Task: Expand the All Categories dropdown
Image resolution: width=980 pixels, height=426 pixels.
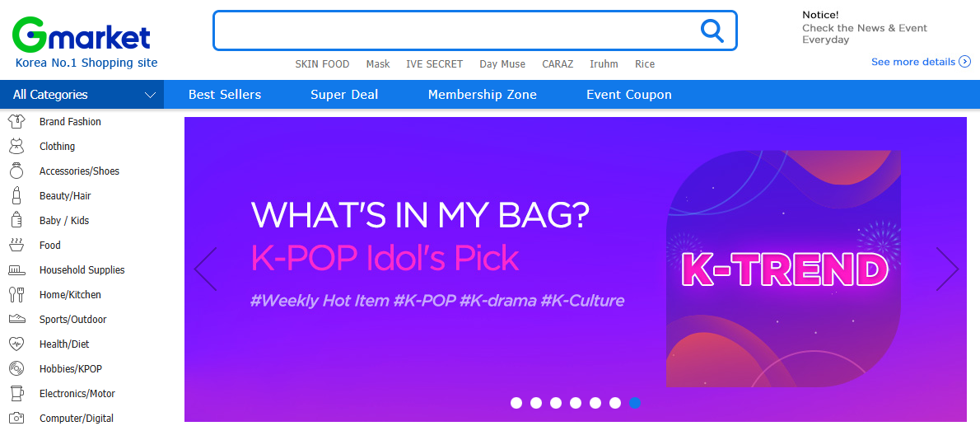Action: [82, 95]
